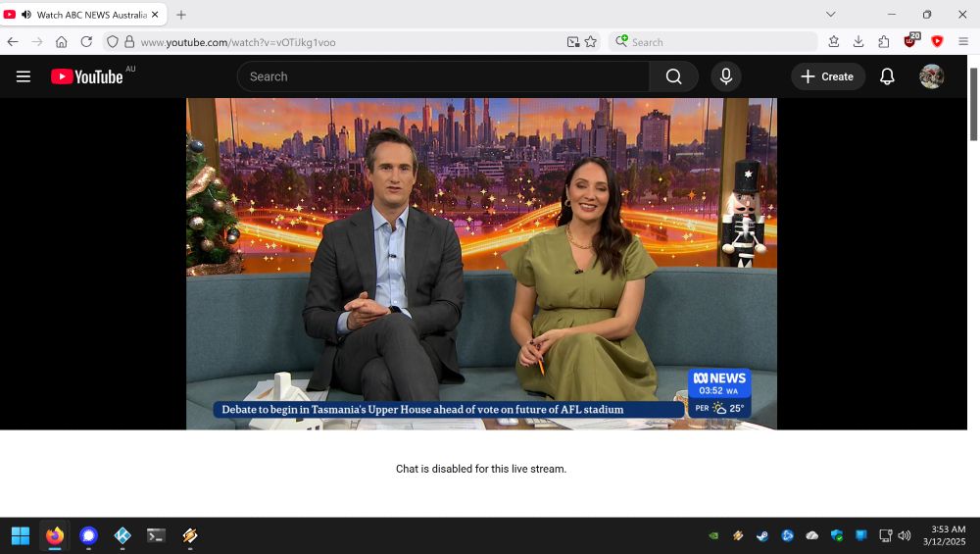Click the red shield play extension icon

click(x=937, y=42)
